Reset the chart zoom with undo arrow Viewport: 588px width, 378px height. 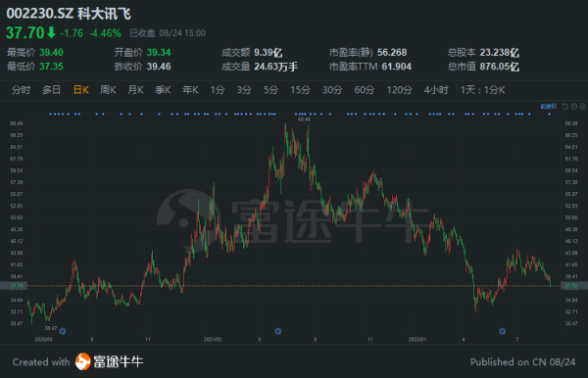565,107
